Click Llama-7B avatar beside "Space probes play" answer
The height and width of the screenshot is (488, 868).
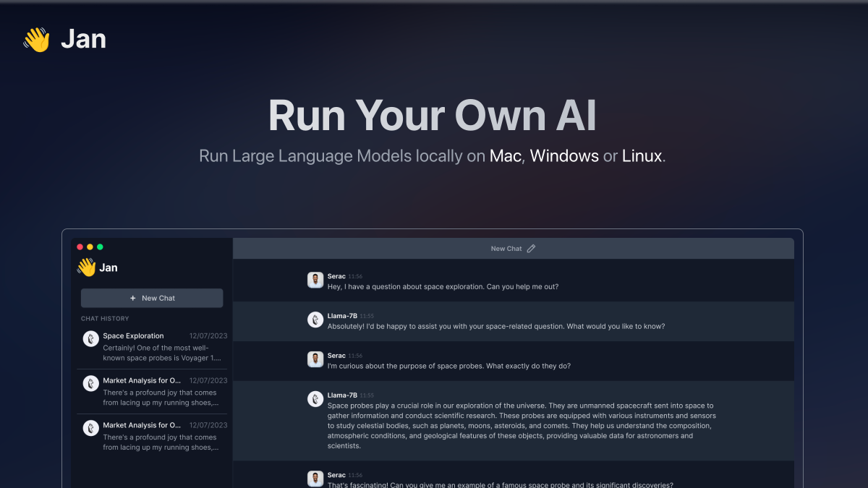315,399
